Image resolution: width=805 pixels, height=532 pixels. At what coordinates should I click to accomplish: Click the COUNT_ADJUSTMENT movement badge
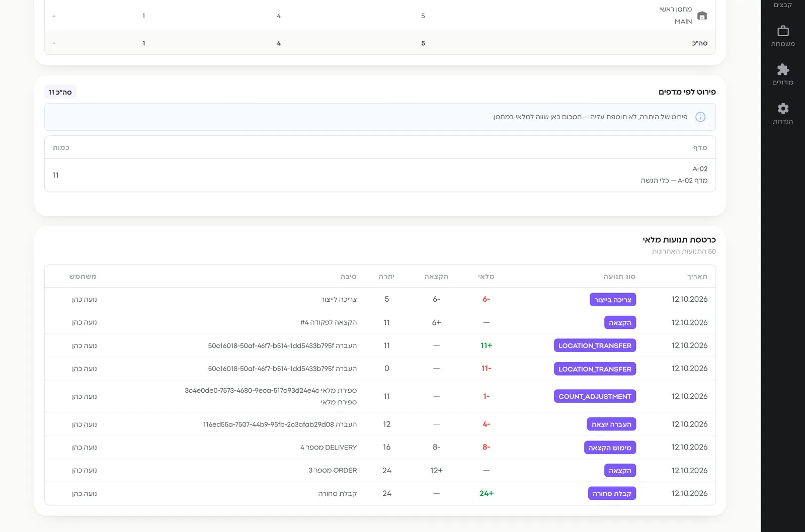click(595, 397)
